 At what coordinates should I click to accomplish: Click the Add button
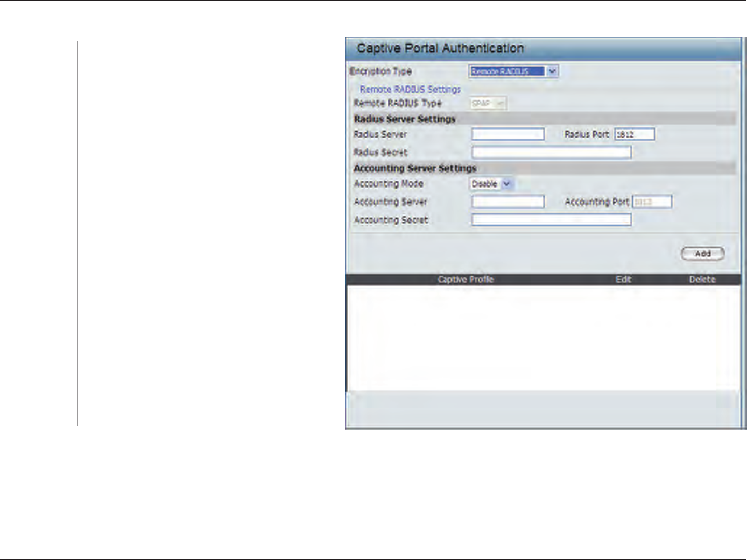click(702, 254)
